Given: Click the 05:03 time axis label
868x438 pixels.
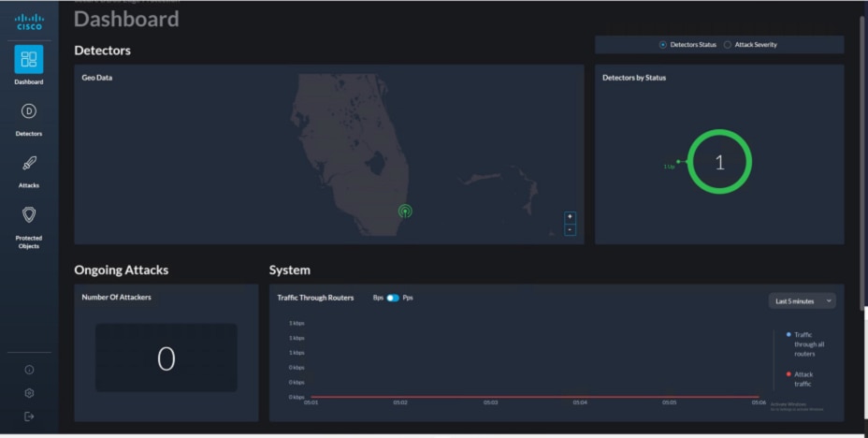Looking at the screenshot, I should click(490, 402).
